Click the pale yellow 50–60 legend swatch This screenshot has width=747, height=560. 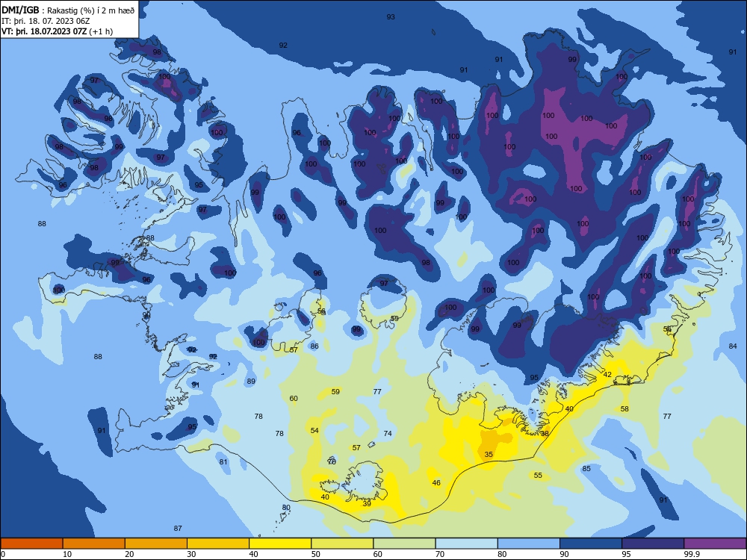(x=342, y=544)
